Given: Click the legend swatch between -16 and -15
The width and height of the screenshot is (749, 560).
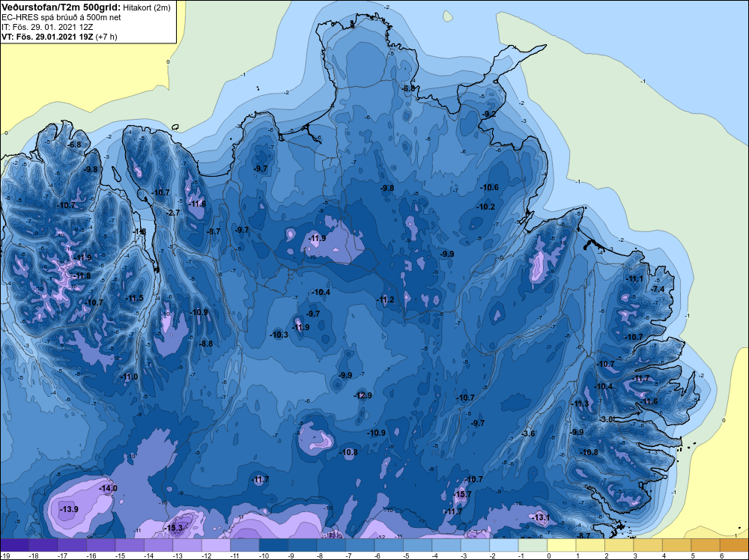Looking at the screenshot, I should [x=101, y=545].
